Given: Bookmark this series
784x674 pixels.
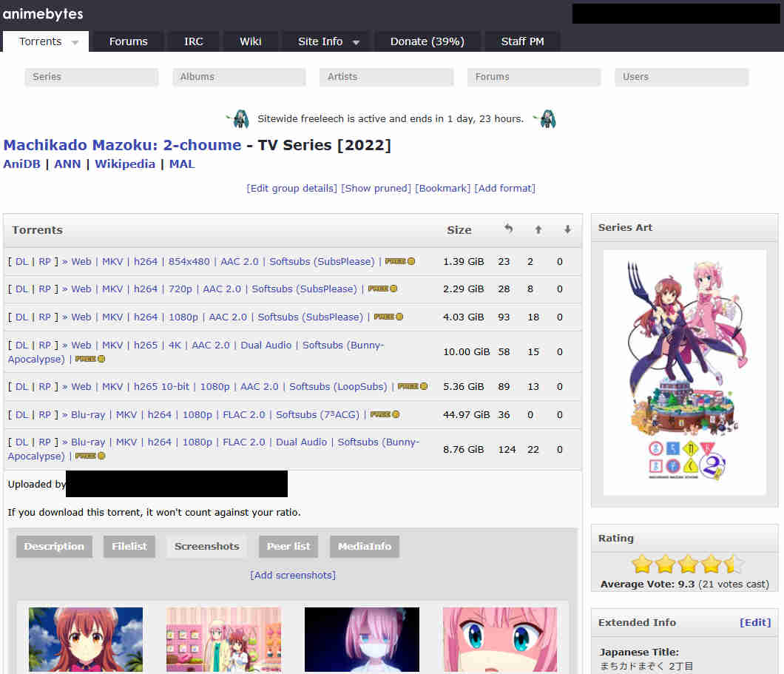Looking at the screenshot, I should tap(443, 189).
